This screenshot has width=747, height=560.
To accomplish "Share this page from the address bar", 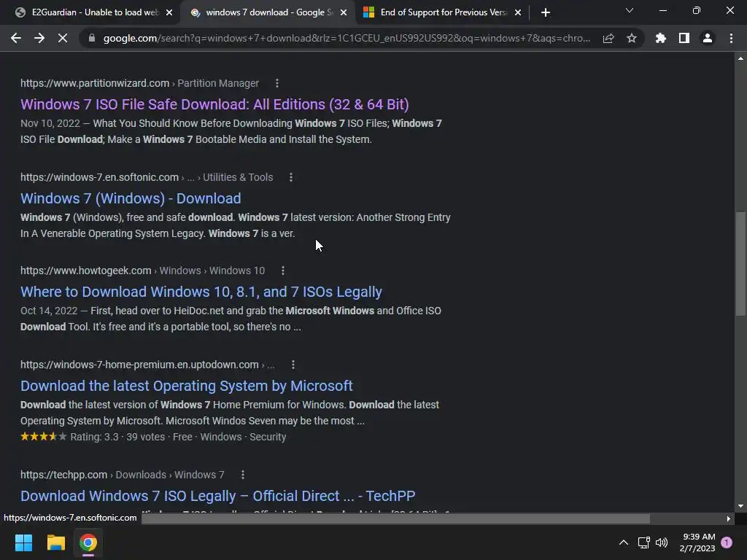I will coord(608,38).
